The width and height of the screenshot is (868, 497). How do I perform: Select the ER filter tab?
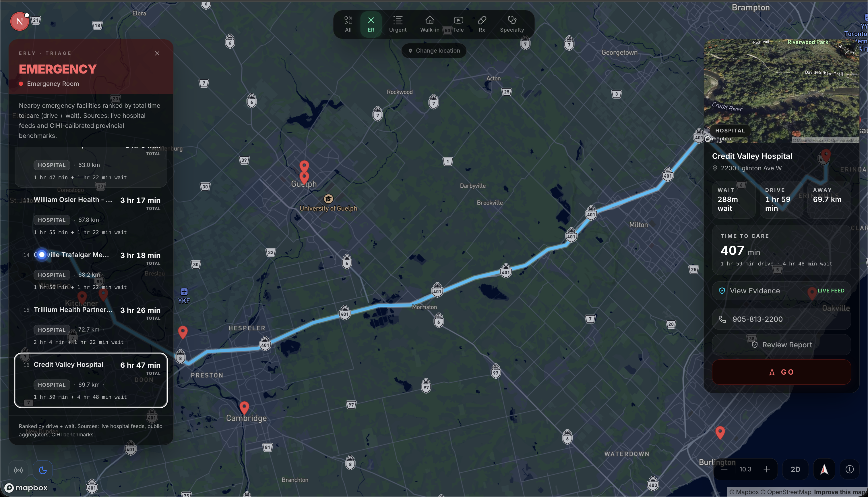[371, 24]
